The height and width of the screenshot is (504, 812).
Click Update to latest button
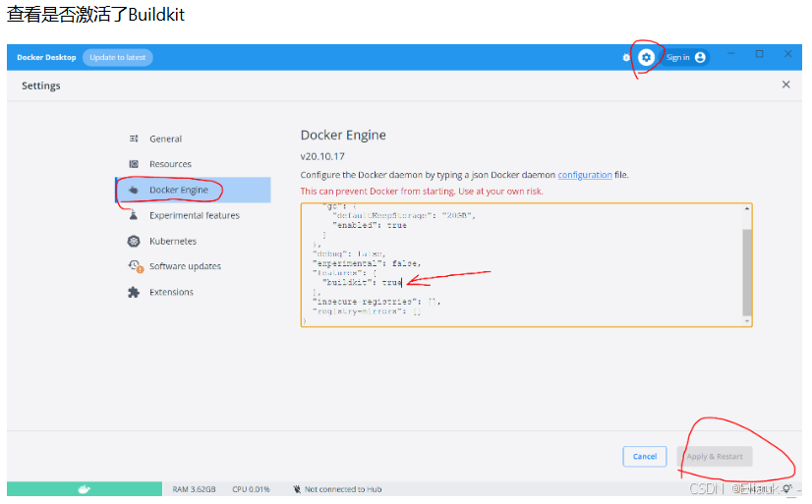pyautogui.click(x=118, y=57)
